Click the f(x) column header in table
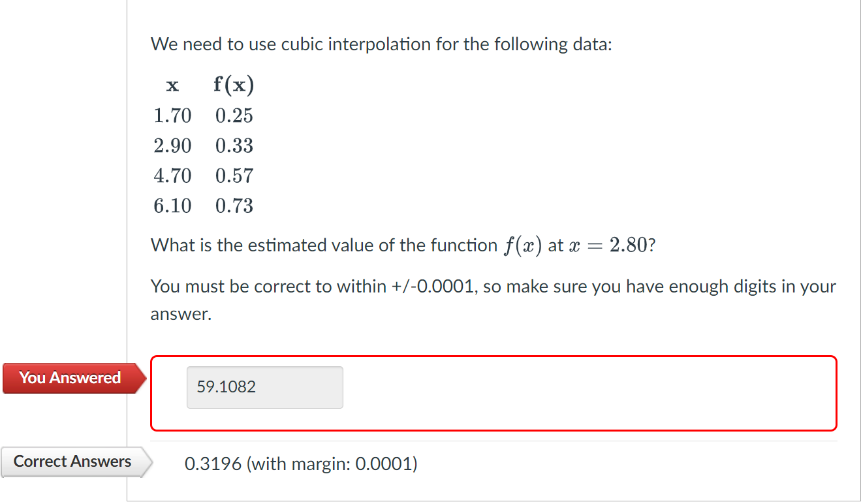The image size is (861, 504). coord(234,85)
